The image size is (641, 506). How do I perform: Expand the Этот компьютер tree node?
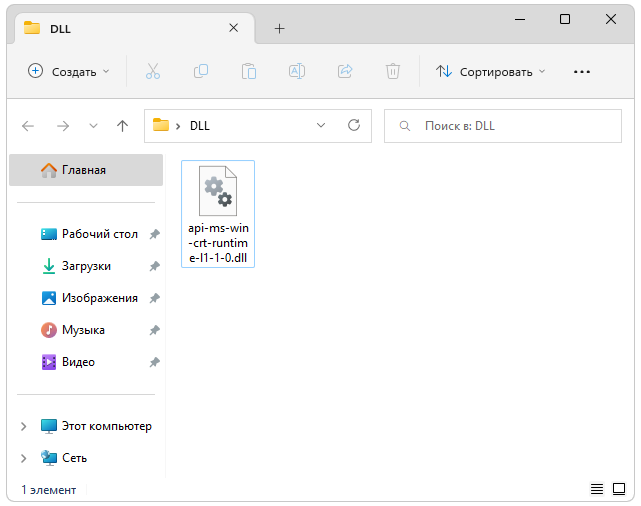click(x=24, y=426)
